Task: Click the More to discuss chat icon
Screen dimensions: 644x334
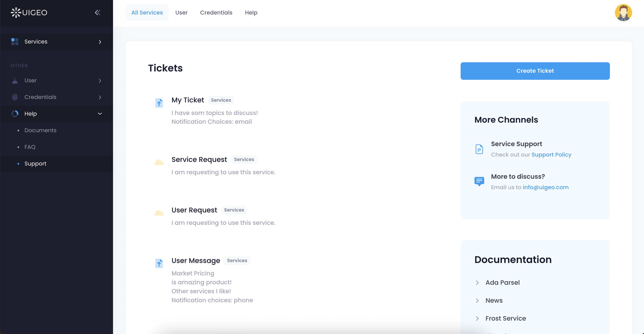Action: tap(479, 181)
